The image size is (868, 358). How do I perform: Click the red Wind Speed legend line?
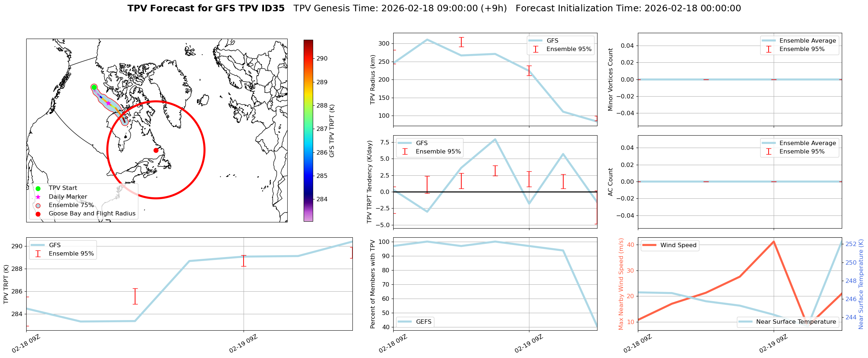coord(649,245)
